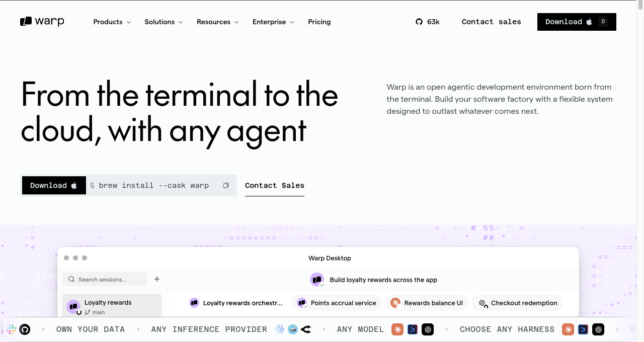644x342 pixels.
Task: Click the D shortcut badge on the header Download button
Action: (603, 22)
